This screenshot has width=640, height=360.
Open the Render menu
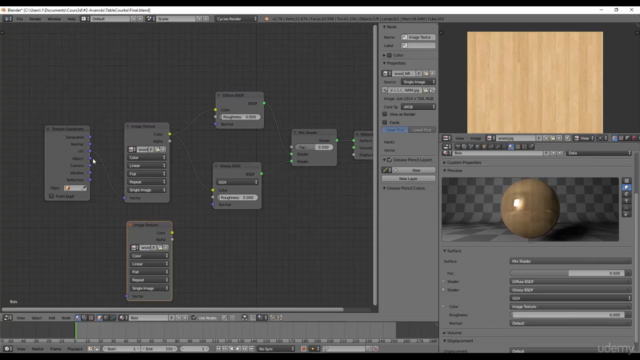(35, 19)
